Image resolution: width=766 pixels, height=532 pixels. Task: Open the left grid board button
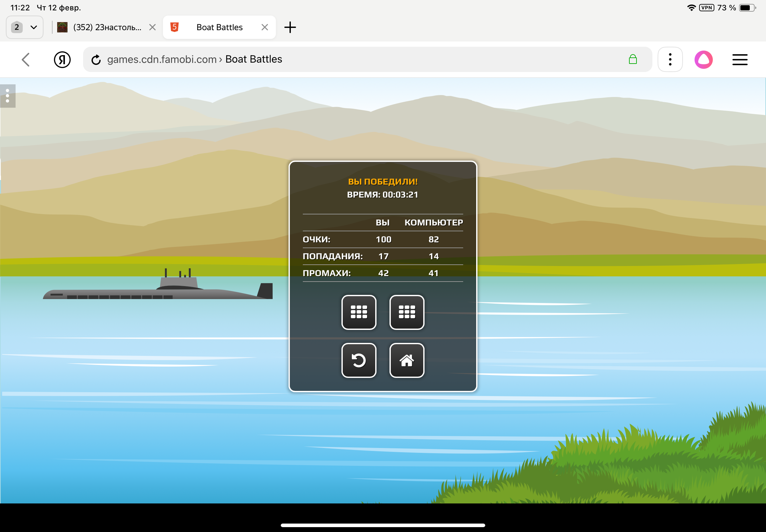click(x=359, y=312)
